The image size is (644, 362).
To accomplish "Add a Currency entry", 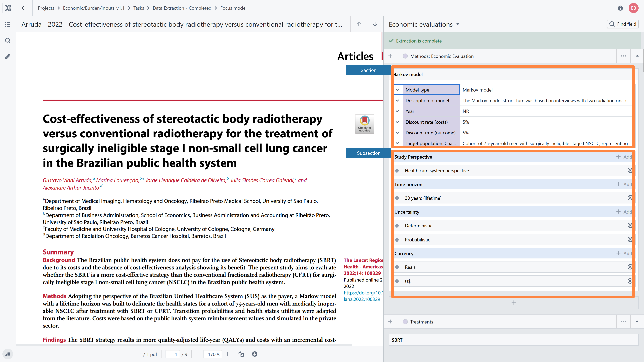I will click(x=624, y=253).
